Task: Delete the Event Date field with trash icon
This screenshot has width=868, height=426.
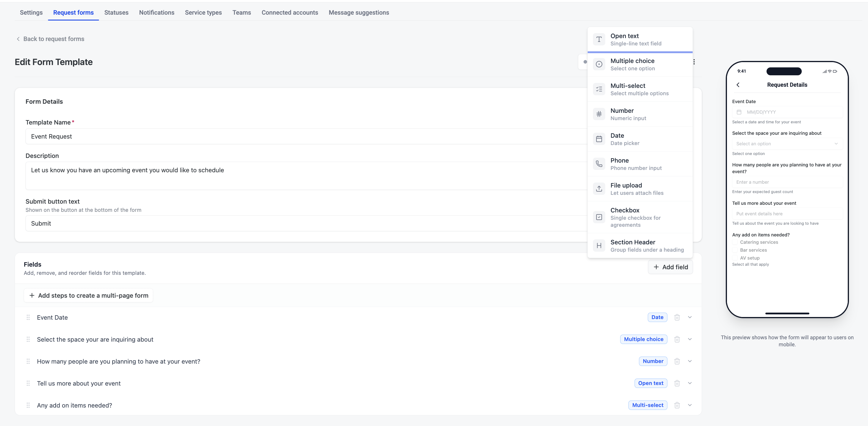Action: (677, 317)
